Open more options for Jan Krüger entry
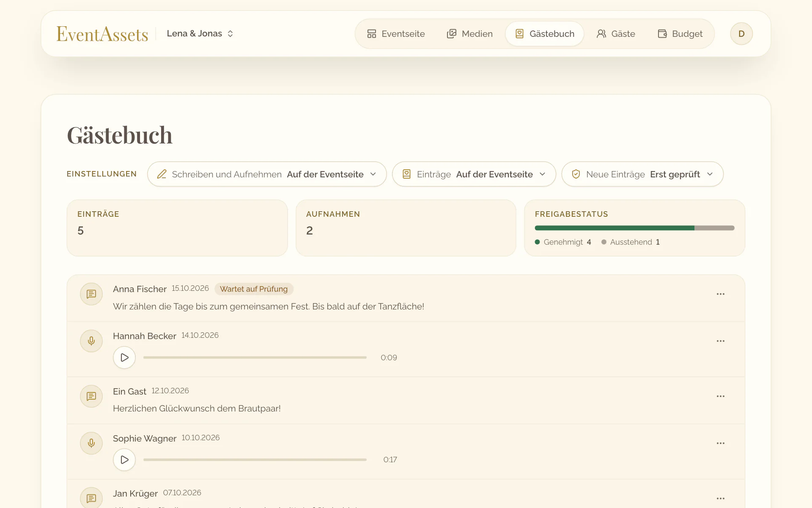The width and height of the screenshot is (812, 508). pyautogui.click(x=721, y=498)
